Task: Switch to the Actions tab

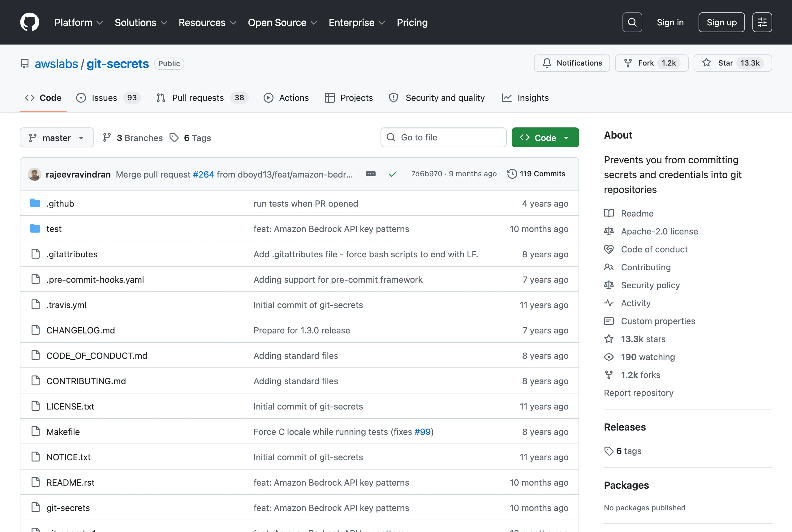Action: pos(286,98)
